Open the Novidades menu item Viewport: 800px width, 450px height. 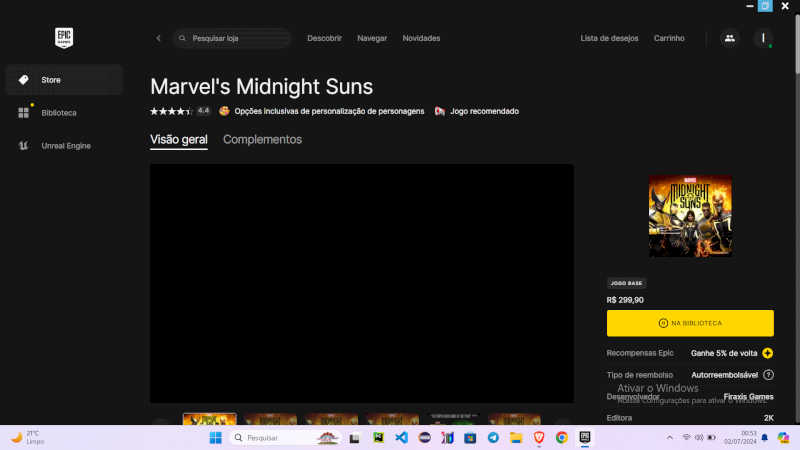click(x=421, y=38)
